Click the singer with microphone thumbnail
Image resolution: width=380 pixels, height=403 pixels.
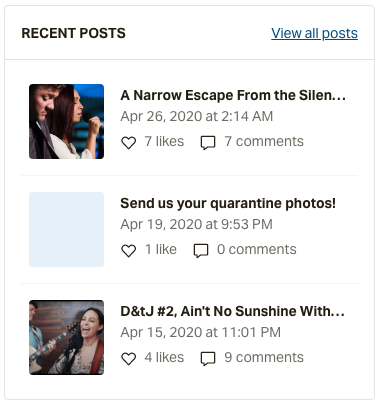coord(66,121)
